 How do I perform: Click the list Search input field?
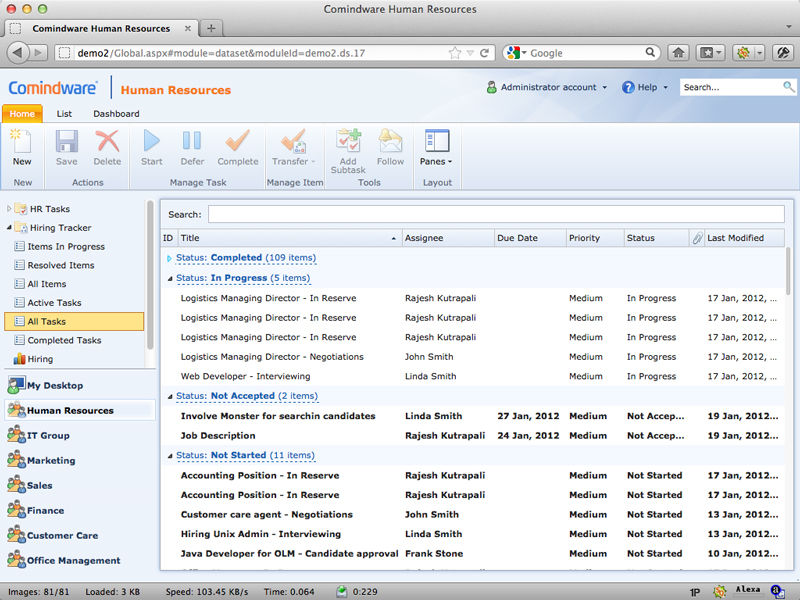[x=495, y=214]
